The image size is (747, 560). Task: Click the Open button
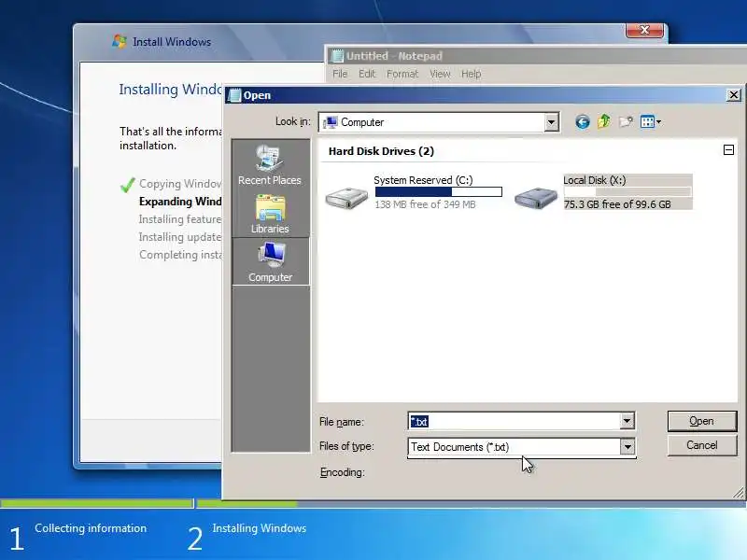click(x=702, y=421)
